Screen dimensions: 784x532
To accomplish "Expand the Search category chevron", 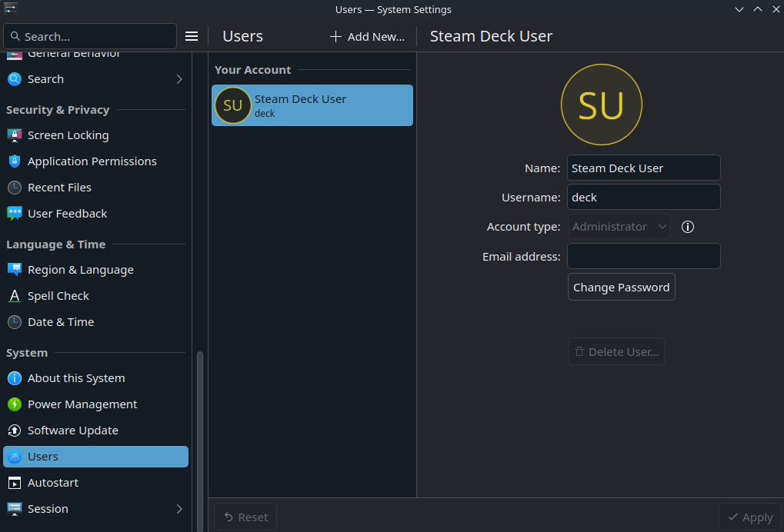I will click(x=179, y=79).
